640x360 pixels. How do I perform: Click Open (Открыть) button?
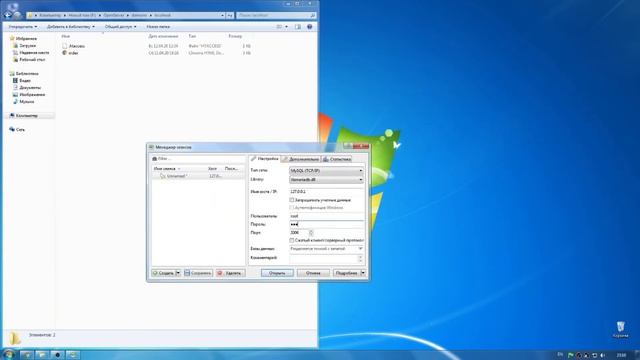click(x=277, y=273)
